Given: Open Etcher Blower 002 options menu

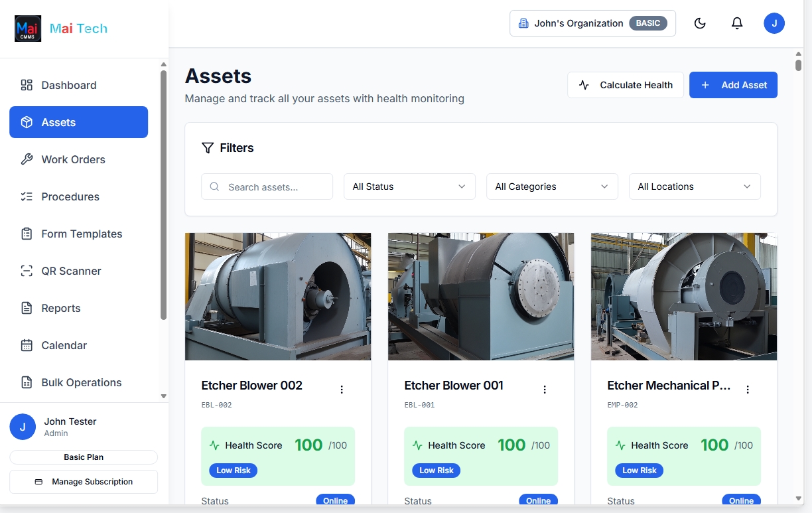Looking at the screenshot, I should point(342,389).
